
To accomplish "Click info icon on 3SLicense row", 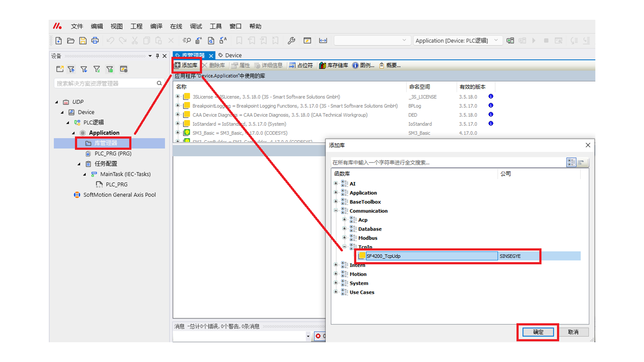I will [x=491, y=97].
